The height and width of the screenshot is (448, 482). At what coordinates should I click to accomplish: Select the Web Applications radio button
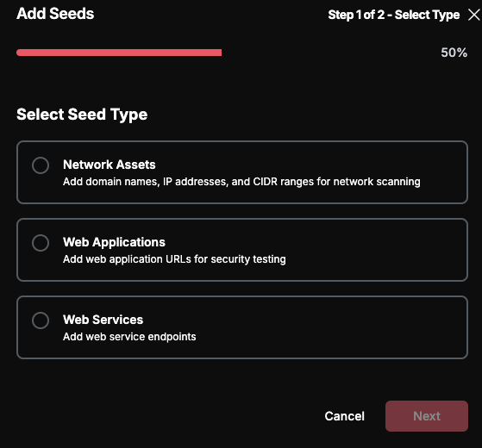(41, 243)
